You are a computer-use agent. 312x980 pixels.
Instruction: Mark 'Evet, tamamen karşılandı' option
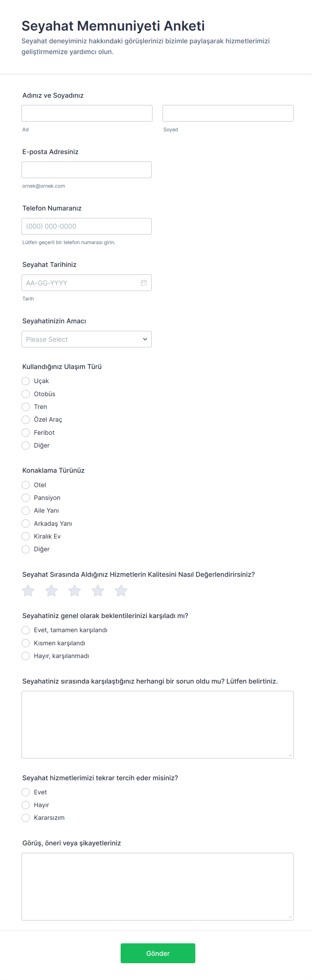click(26, 630)
